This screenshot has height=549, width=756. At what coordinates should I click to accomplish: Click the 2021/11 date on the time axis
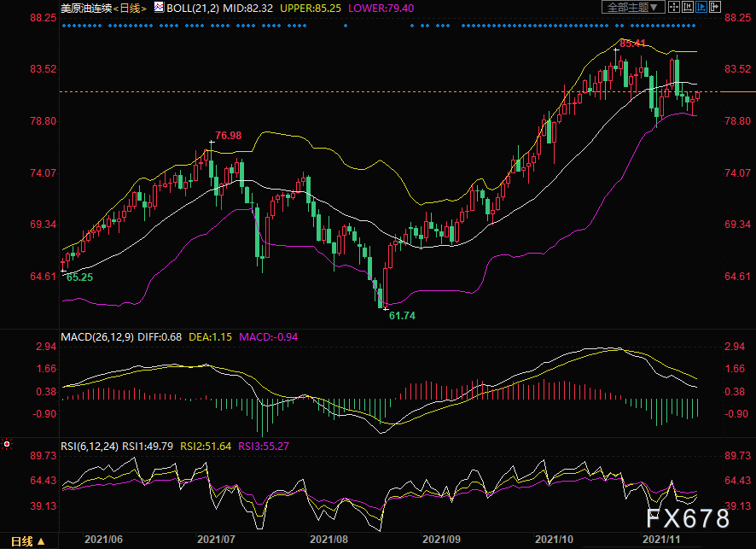[661, 540]
